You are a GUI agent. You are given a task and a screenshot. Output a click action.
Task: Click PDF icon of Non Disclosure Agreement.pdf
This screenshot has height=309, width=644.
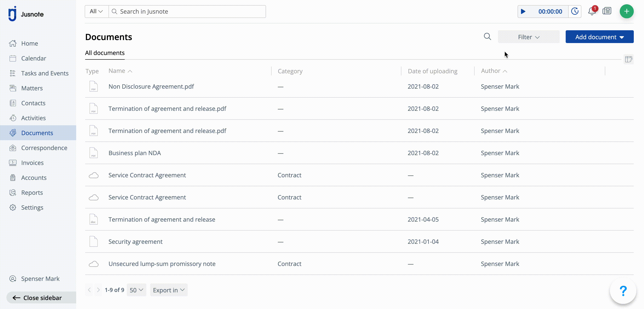click(93, 86)
